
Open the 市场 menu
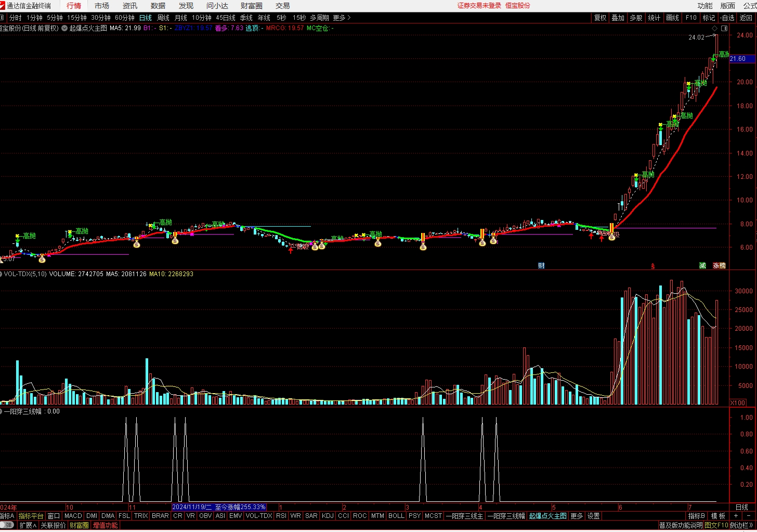102,6
